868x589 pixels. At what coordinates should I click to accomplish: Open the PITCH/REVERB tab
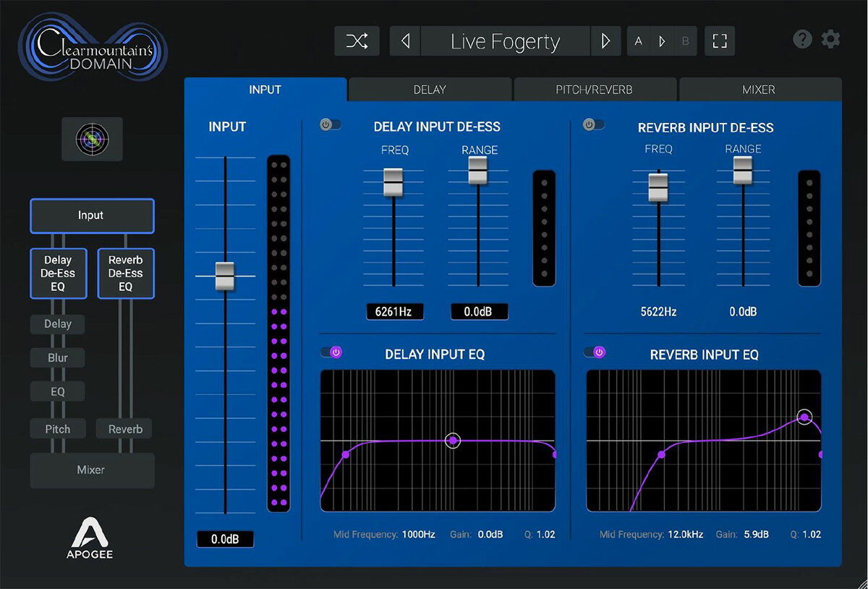(595, 89)
